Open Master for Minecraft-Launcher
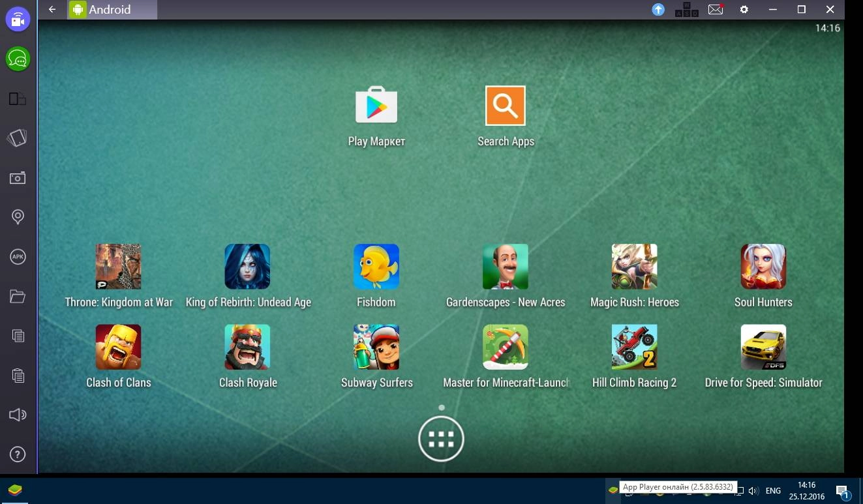This screenshot has width=863, height=504. 506,347
